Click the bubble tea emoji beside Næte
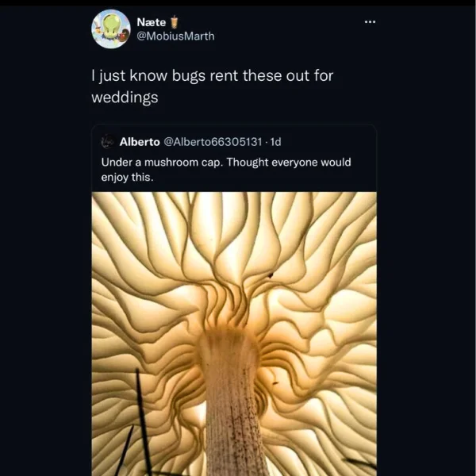The width and height of the screenshot is (476, 476). [174, 22]
